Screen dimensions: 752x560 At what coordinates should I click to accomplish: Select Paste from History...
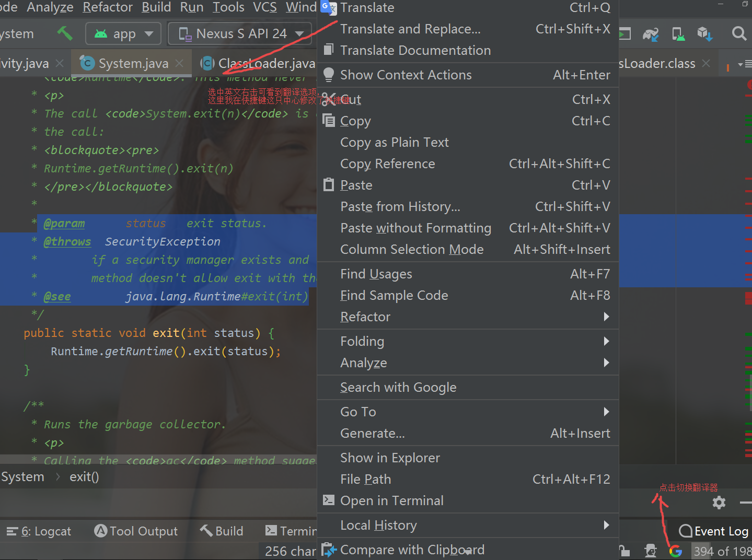click(468, 206)
